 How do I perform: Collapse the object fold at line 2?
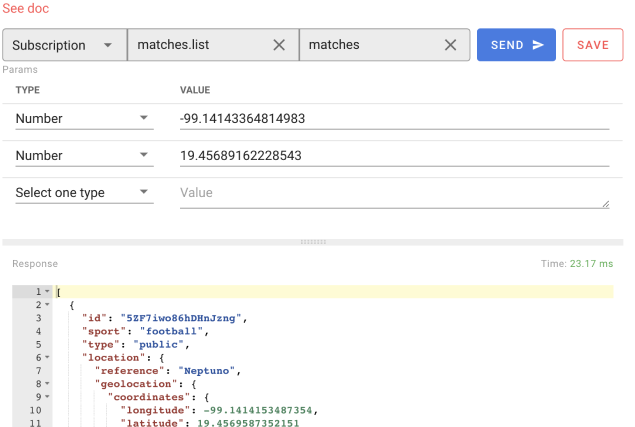point(47,304)
